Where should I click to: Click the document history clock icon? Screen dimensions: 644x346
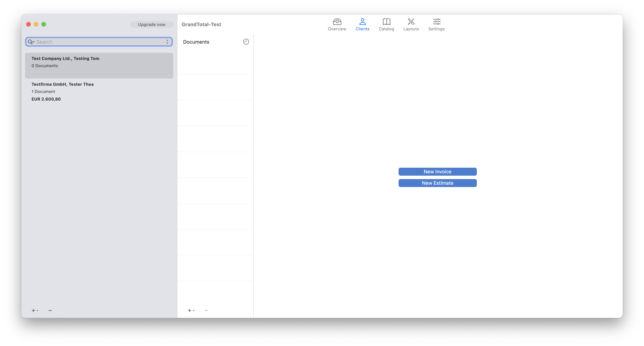coord(246,42)
